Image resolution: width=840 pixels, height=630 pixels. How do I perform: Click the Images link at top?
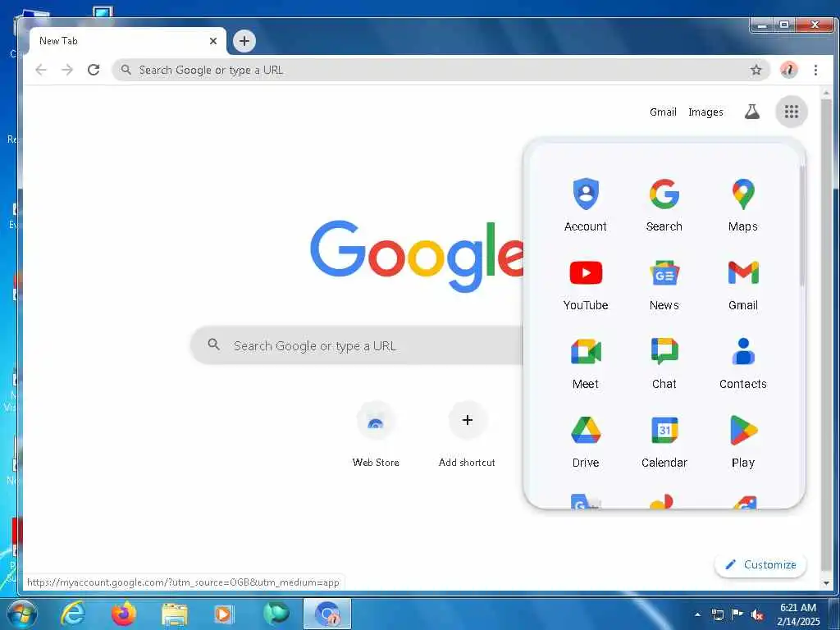(x=705, y=112)
